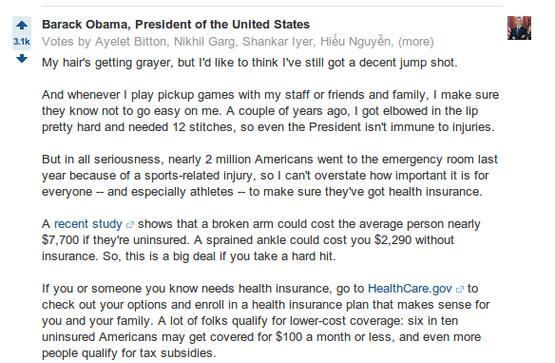Click the sentence about $100 a month coverage
555x363 pixels.
261,337
